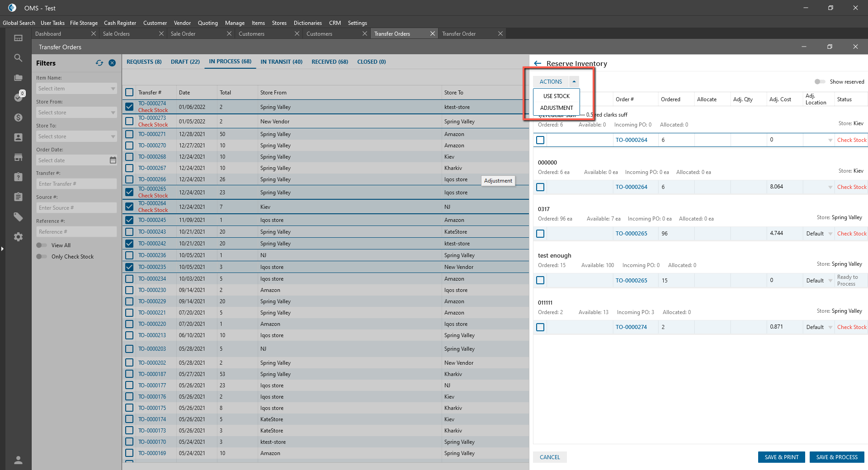The width and height of the screenshot is (868, 470).
Task: Toggle the Show reserved switch
Action: (x=820, y=82)
